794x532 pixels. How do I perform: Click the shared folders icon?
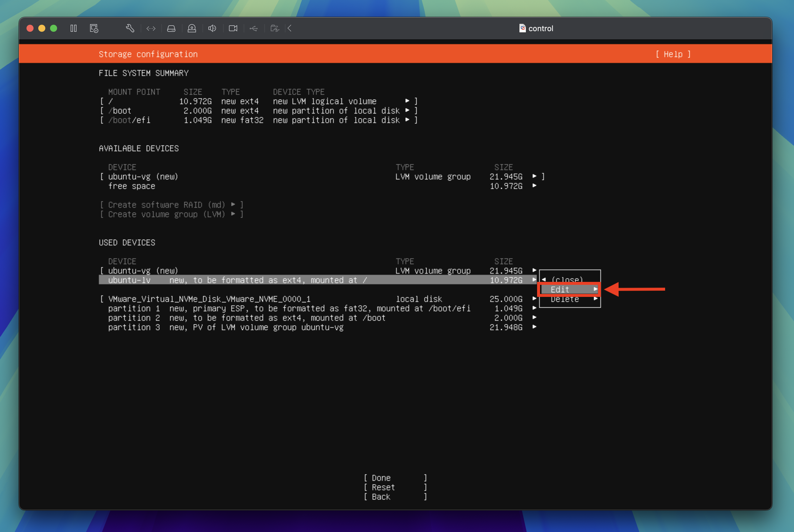275,29
